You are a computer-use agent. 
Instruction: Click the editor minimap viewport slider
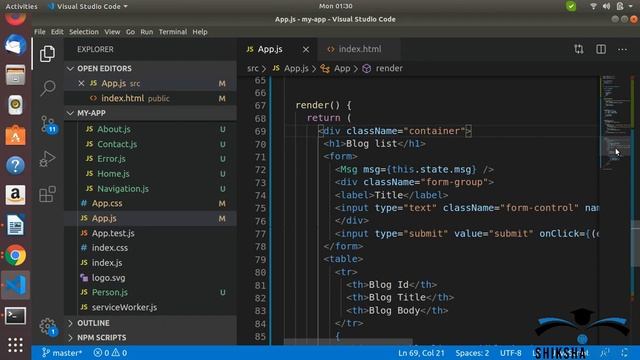[616, 146]
